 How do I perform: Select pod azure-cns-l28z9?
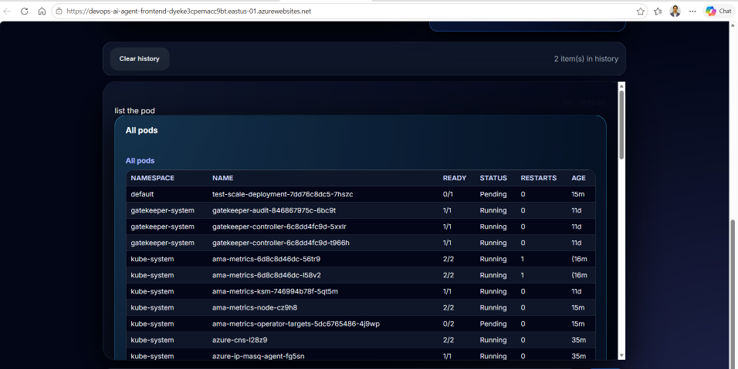tap(240, 340)
